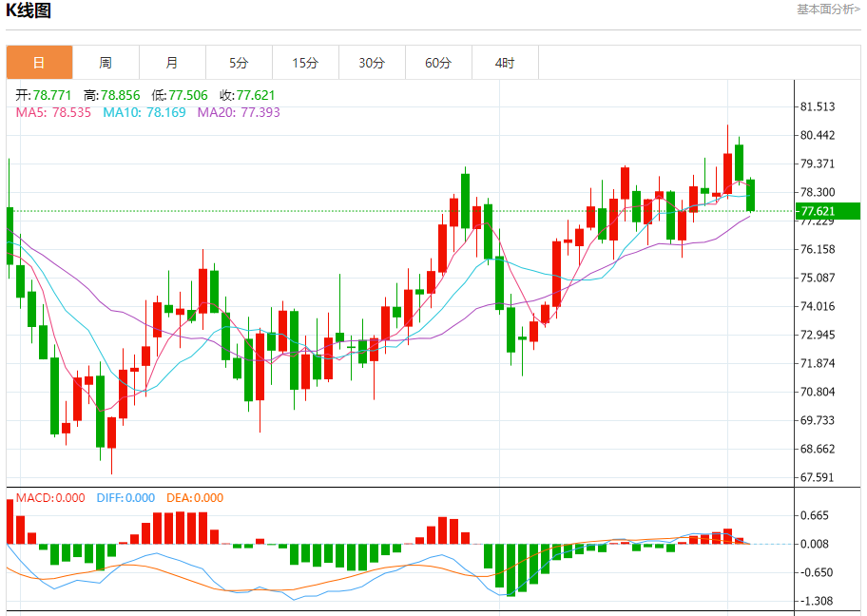
Task: Open the 4时 interval tab
Action: (505, 63)
